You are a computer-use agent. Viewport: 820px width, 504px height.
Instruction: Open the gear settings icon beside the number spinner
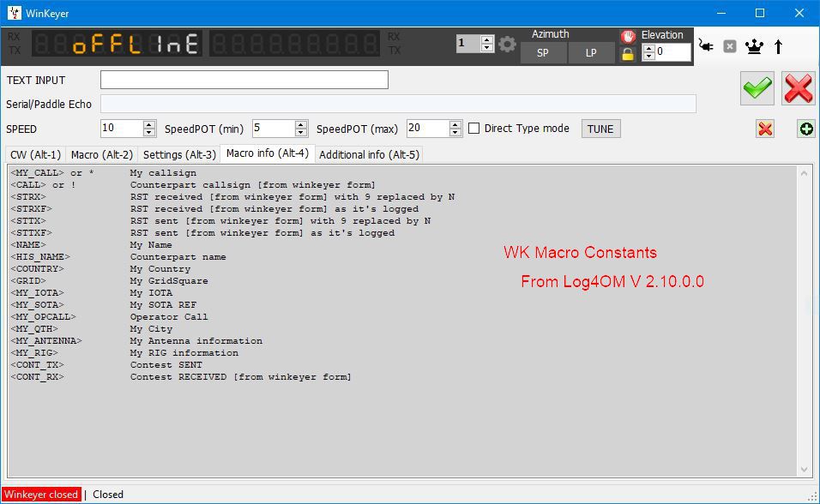[x=507, y=45]
